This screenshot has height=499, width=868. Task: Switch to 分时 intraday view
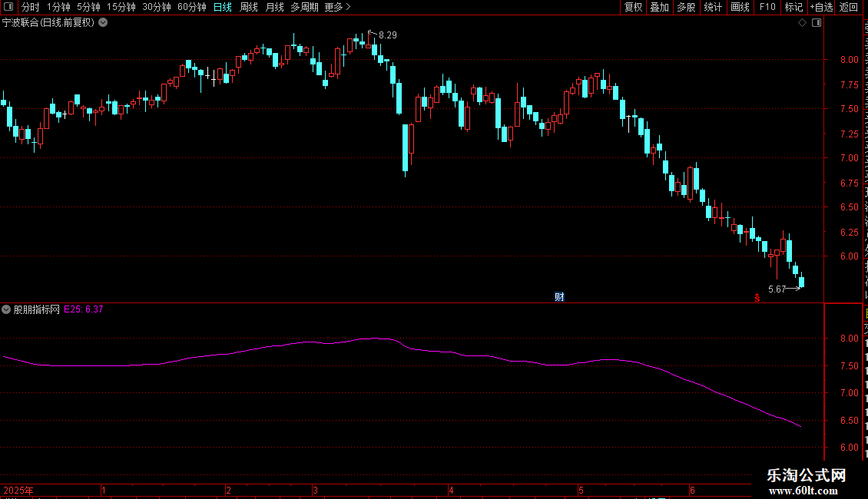click(x=31, y=7)
